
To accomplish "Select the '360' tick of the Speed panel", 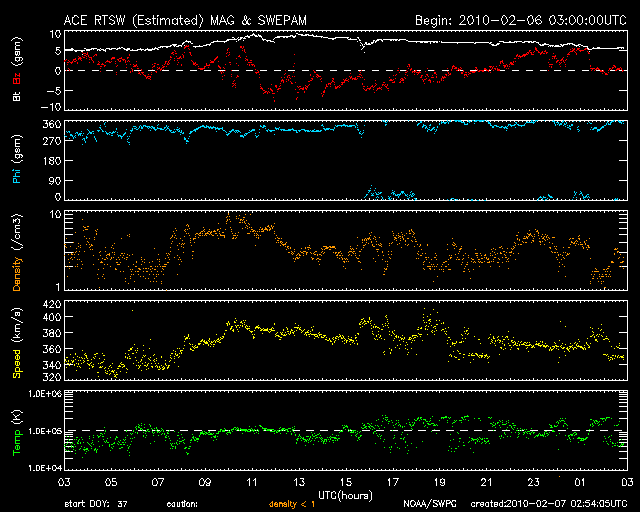I will click(52, 349).
